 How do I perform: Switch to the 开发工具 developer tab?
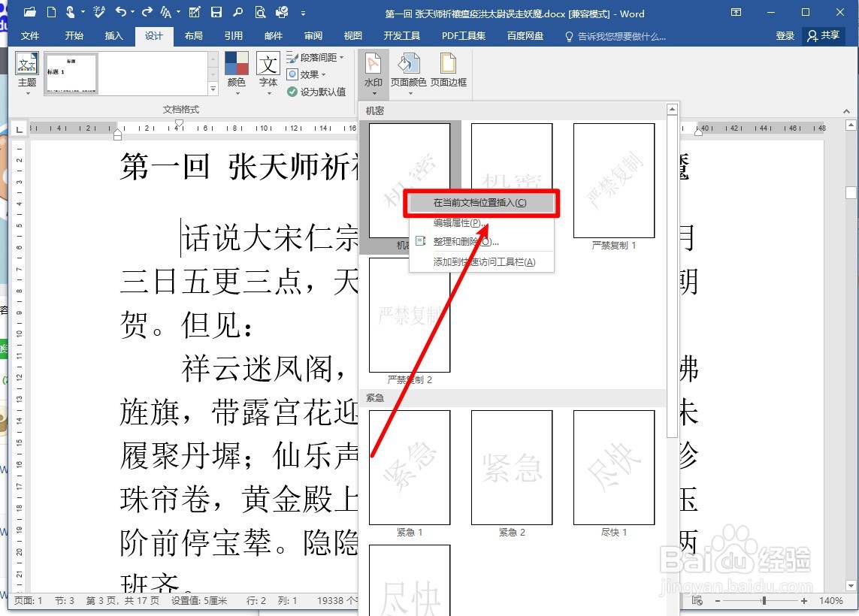coord(401,35)
